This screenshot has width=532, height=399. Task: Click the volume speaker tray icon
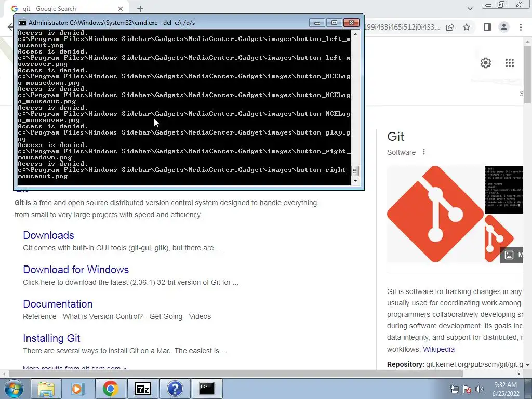pos(480,389)
